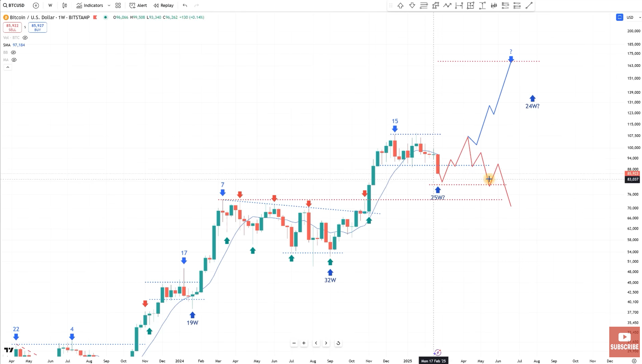Select the candle chart style icon
Screen dimensions: 642x364
64,5
